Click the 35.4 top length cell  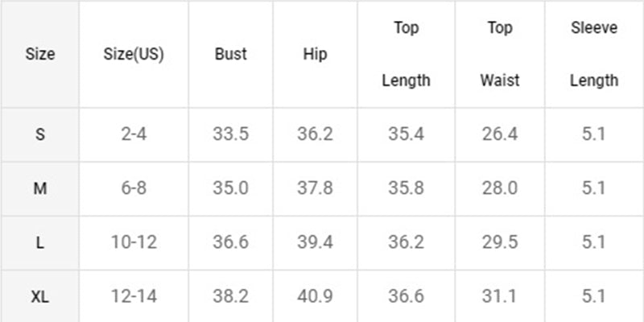(406, 134)
